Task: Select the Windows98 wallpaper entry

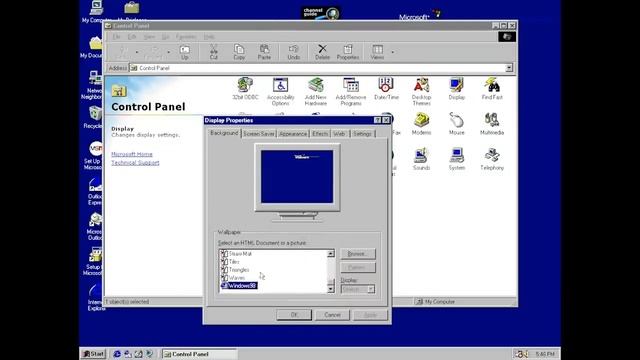Action: [239, 286]
